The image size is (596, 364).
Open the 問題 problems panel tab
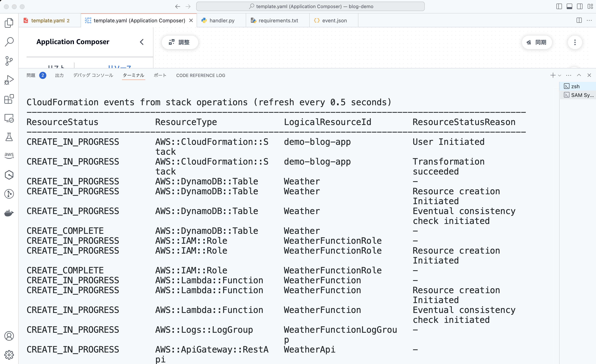pyautogui.click(x=31, y=75)
